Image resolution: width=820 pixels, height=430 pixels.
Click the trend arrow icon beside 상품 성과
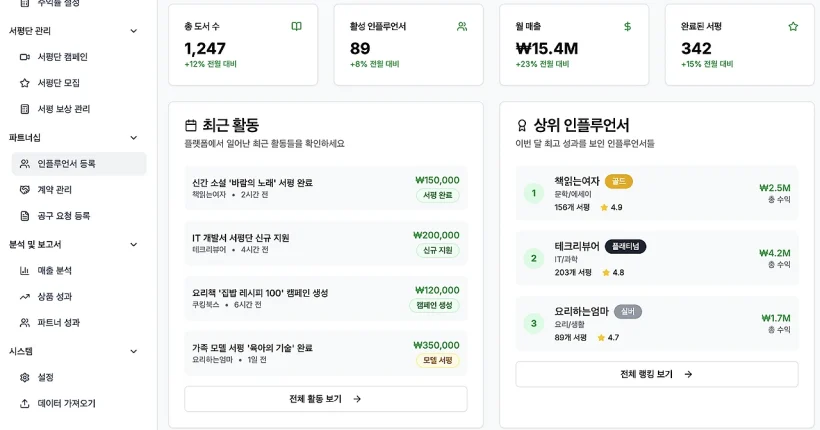(25, 297)
